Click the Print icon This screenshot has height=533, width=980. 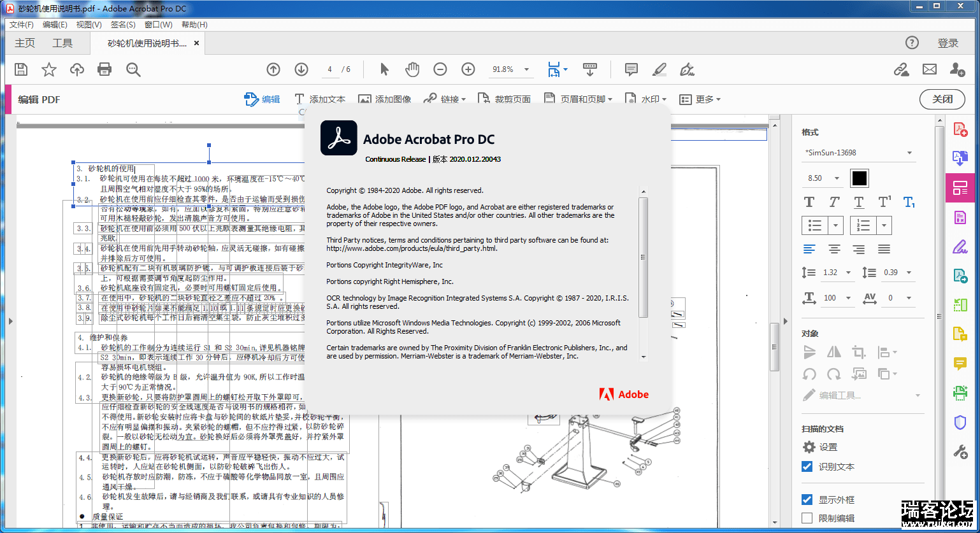coord(104,69)
